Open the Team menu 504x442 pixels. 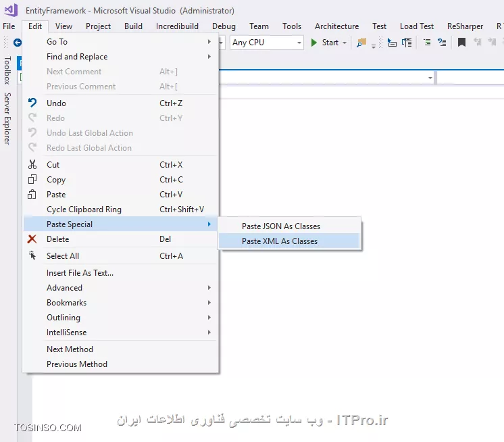tap(259, 26)
